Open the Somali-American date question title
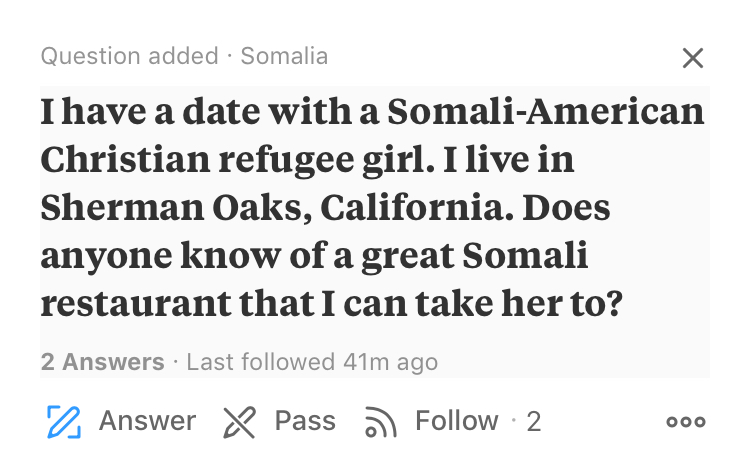Image resolution: width=750 pixels, height=476 pixels. (x=372, y=112)
